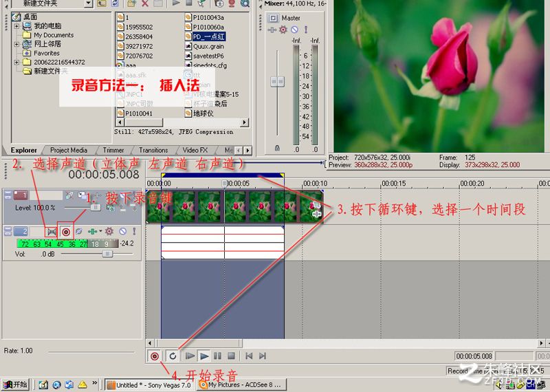The height and width of the screenshot is (392, 550).
Task: Open the Trimmer tab
Action: click(113, 150)
